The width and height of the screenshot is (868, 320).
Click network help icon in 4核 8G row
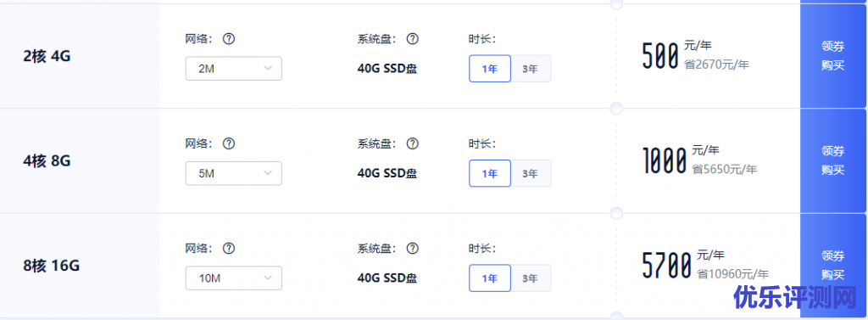click(x=229, y=143)
